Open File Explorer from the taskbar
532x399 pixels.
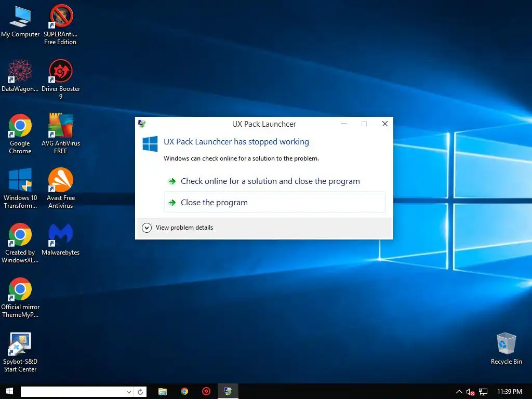[163, 392]
